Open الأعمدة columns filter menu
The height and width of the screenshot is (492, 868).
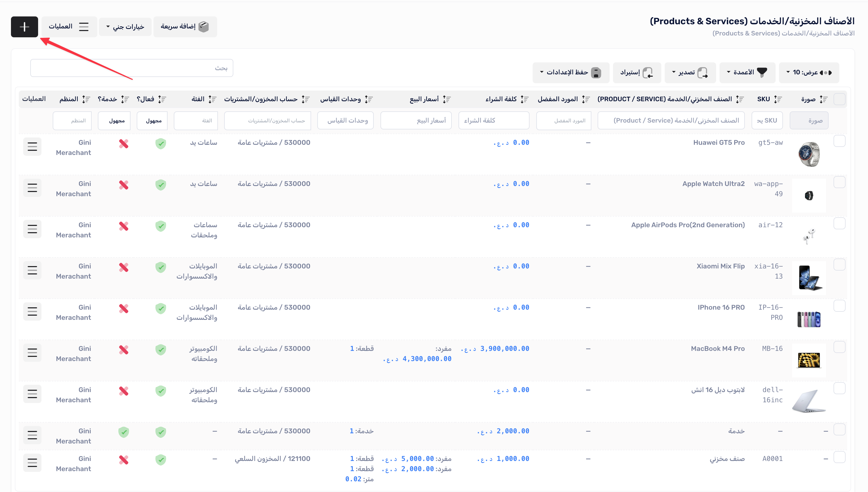tap(747, 72)
